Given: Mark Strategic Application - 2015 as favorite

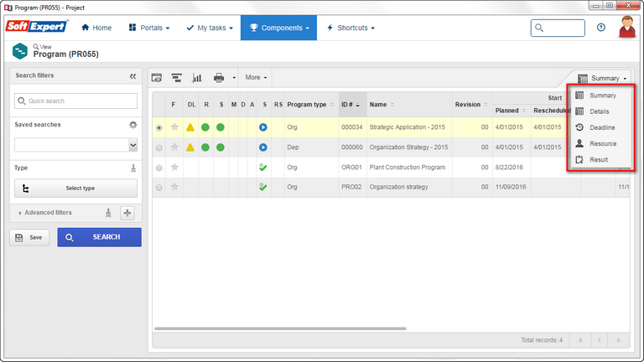Looking at the screenshot, I should tap(174, 127).
